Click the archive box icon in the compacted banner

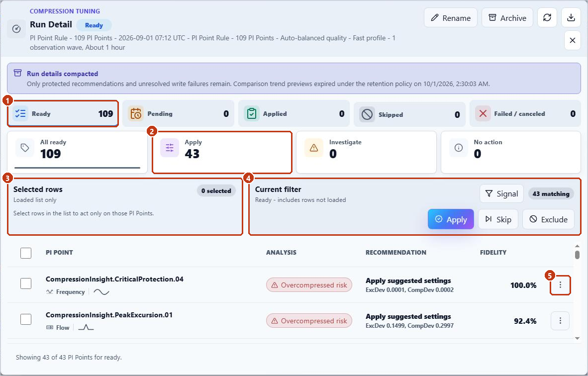click(17, 73)
